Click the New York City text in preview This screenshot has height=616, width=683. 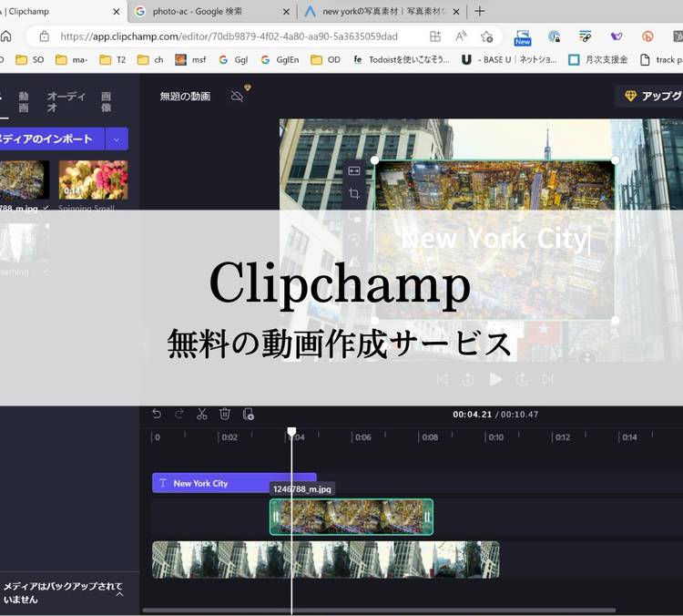[x=494, y=239]
